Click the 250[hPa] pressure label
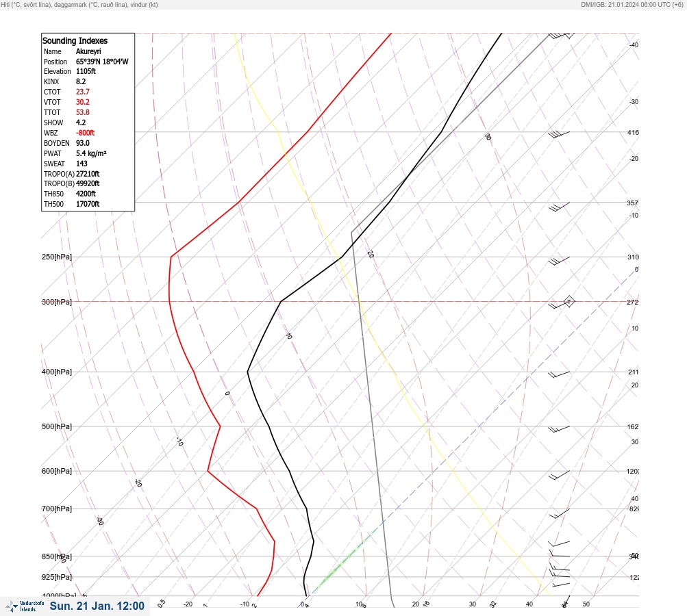This screenshot has width=687, height=616. 57,257
